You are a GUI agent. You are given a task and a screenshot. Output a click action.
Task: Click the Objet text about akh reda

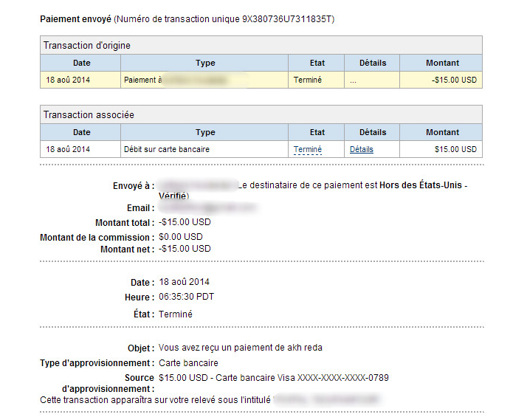click(241, 348)
